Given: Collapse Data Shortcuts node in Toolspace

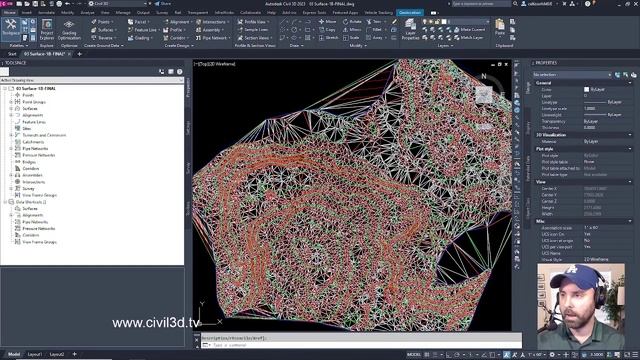Looking at the screenshot, I should tap(5, 202).
